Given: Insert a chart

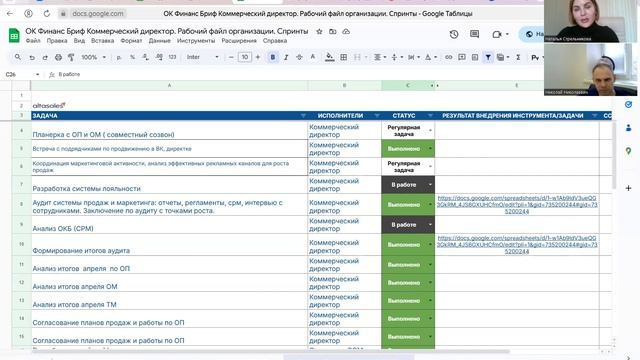Looking at the screenshot, I should pos(475,58).
